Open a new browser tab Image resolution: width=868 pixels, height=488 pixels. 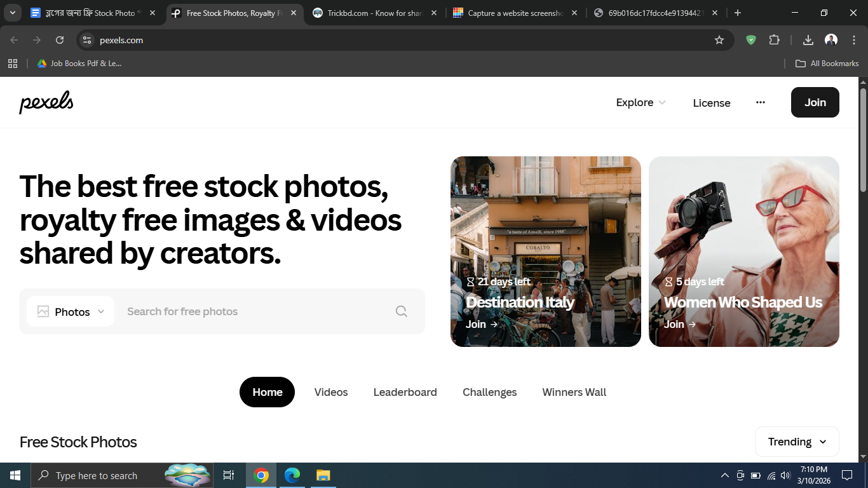(737, 13)
